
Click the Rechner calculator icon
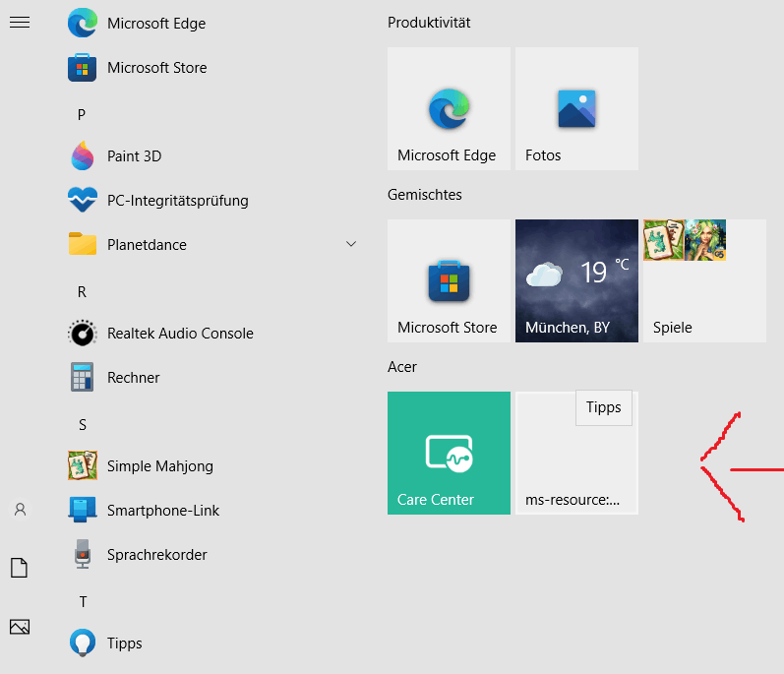(x=83, y=377)
